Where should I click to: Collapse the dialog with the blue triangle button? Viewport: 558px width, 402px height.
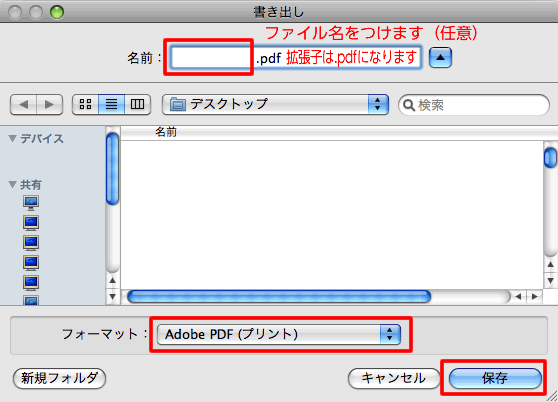440,57
